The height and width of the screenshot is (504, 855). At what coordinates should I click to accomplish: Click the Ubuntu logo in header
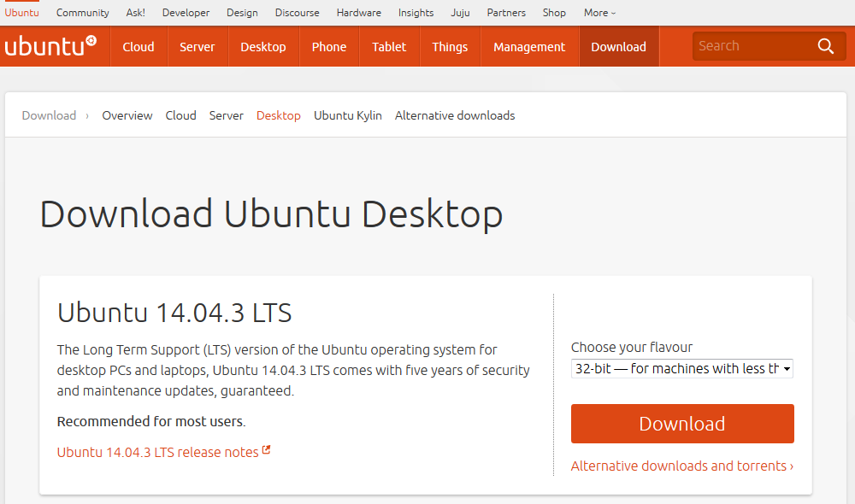50,46
